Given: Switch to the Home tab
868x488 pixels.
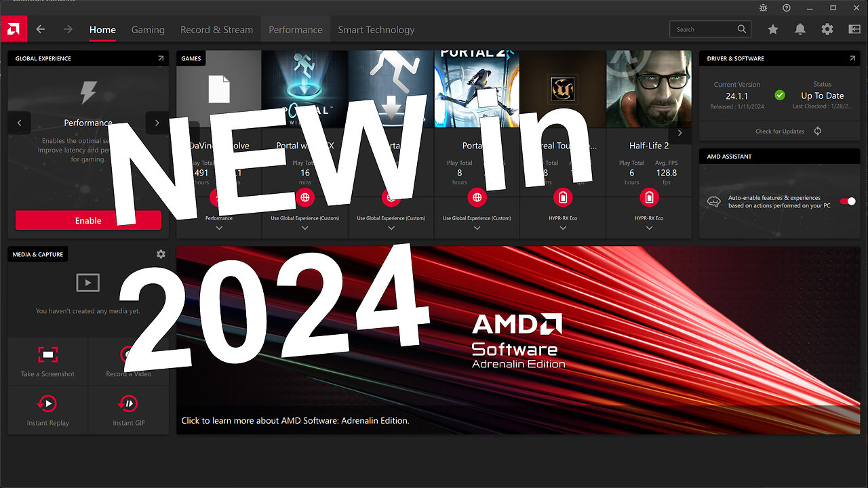Looking at the screenshot, I should pyautogui.click(x=102, y=30).
